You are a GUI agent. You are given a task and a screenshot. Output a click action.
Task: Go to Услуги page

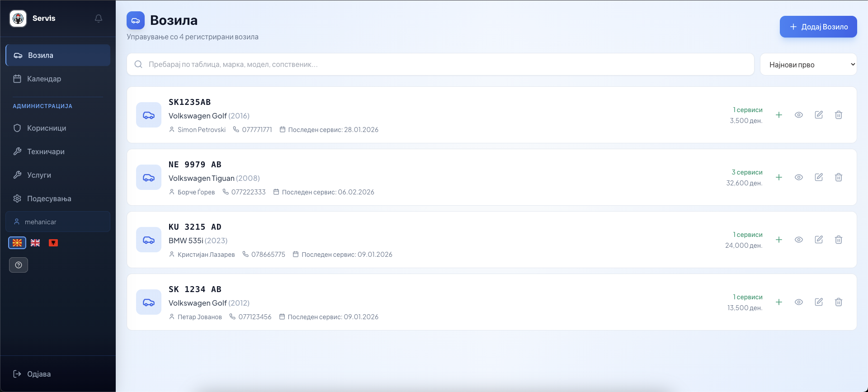58,175
